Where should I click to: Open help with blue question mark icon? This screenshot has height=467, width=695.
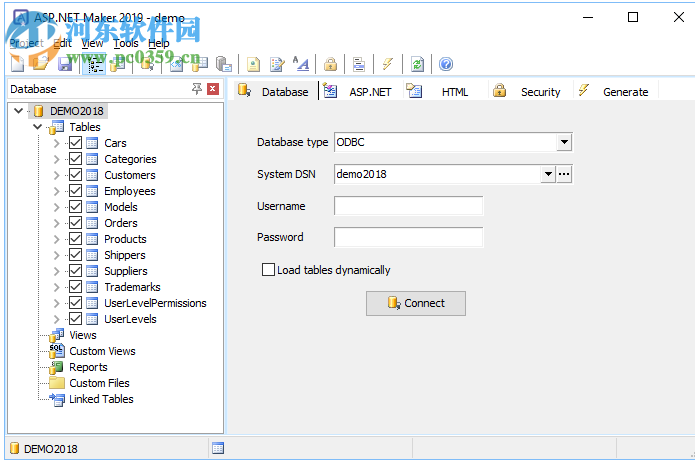446,65
